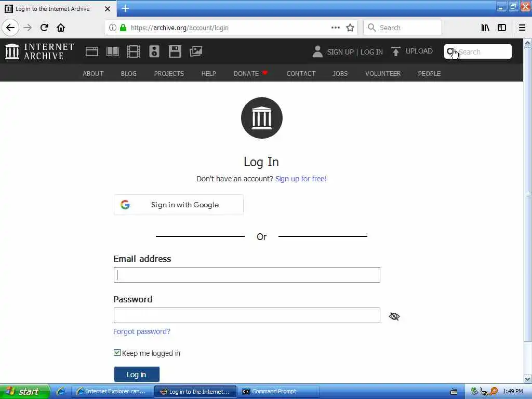Viewport: 532px width, 399px height.
Task: Open the Video film icon
Action: pos(134,51)
